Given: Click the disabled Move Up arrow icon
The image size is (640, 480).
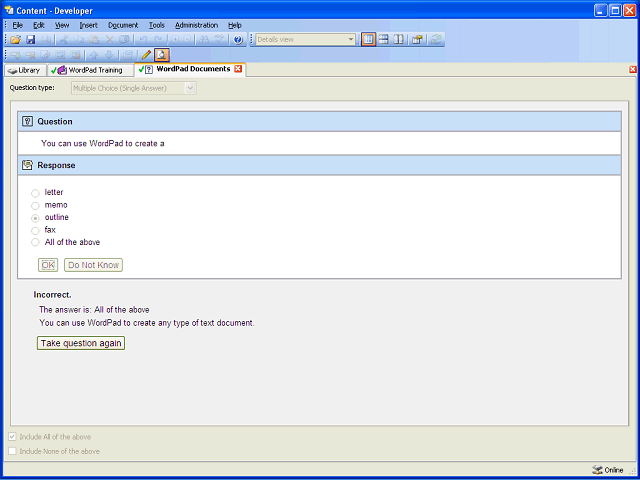Looking at the screenshot, I should point(94,55).
